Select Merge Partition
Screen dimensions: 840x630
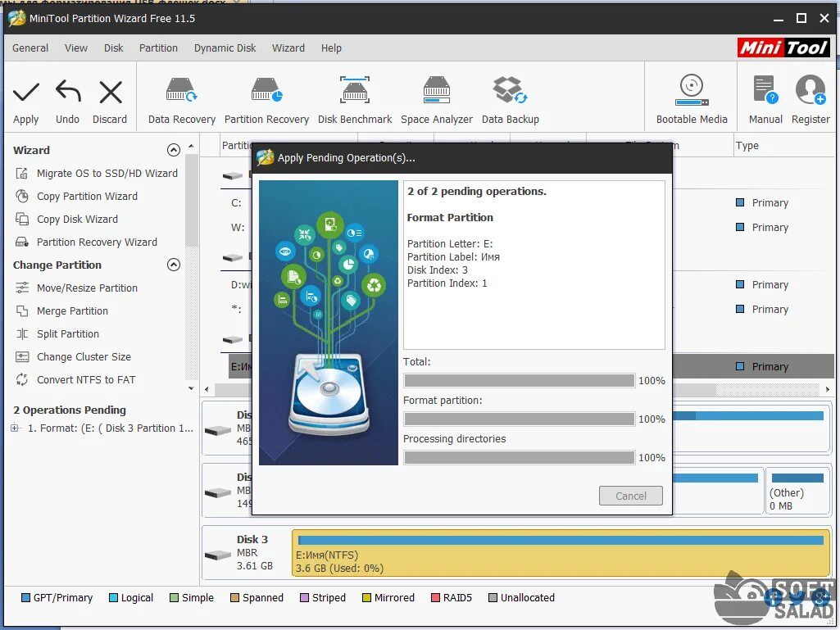click(61, 310)
